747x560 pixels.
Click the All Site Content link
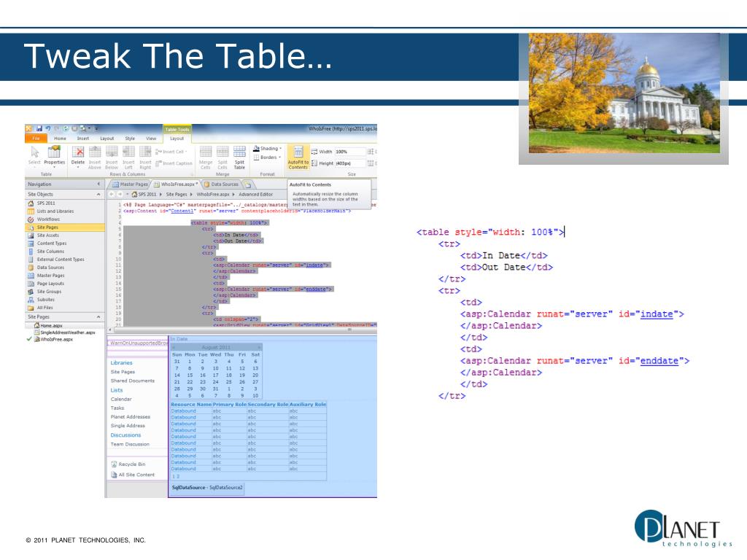136,475
